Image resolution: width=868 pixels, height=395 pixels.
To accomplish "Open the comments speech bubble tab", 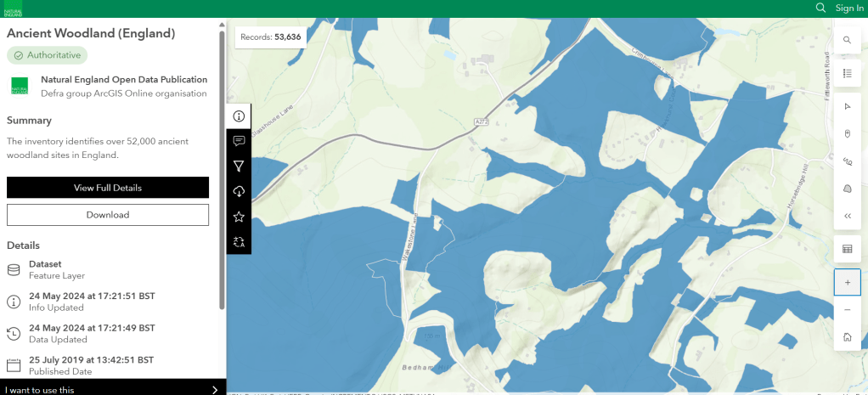I will (239, 141).
